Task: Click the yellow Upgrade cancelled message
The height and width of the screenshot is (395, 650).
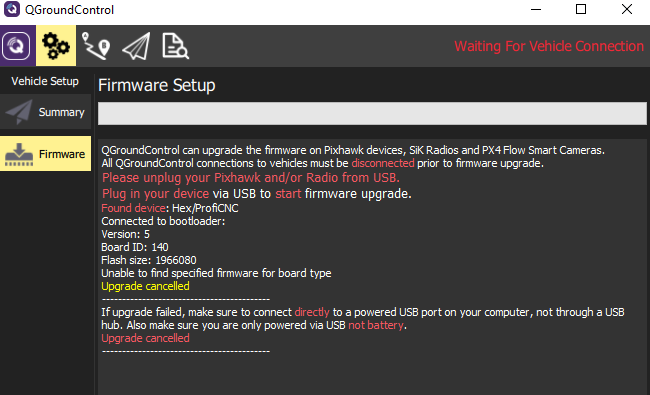Action: click(x=145, y=286)
